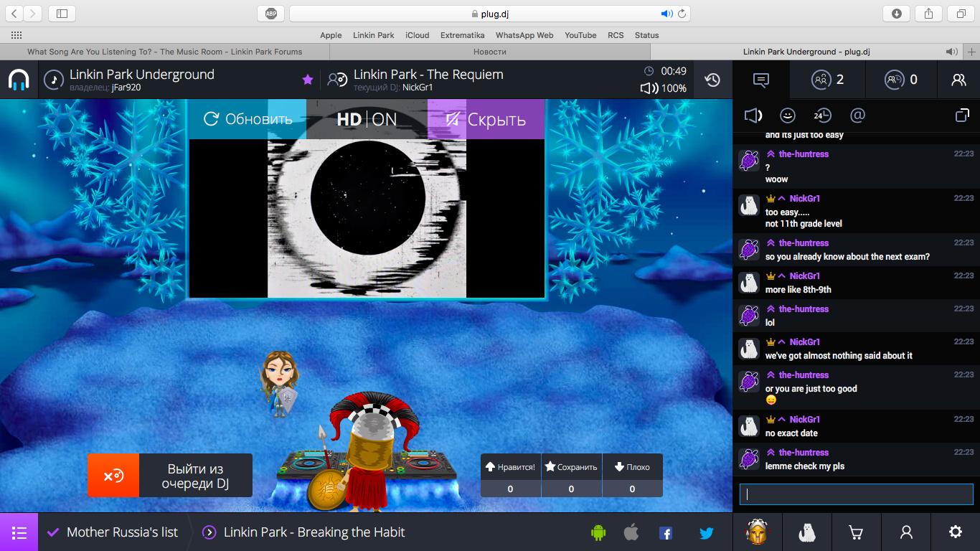Screen dimensions: 980x551
Task: Click the chat message input field
Action: (857, 494)
